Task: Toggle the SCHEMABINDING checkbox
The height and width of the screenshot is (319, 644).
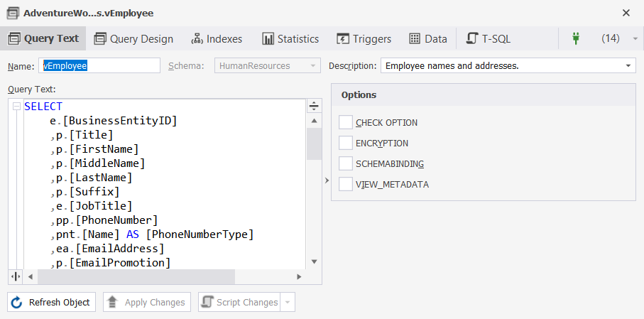Action: point(346,163)
